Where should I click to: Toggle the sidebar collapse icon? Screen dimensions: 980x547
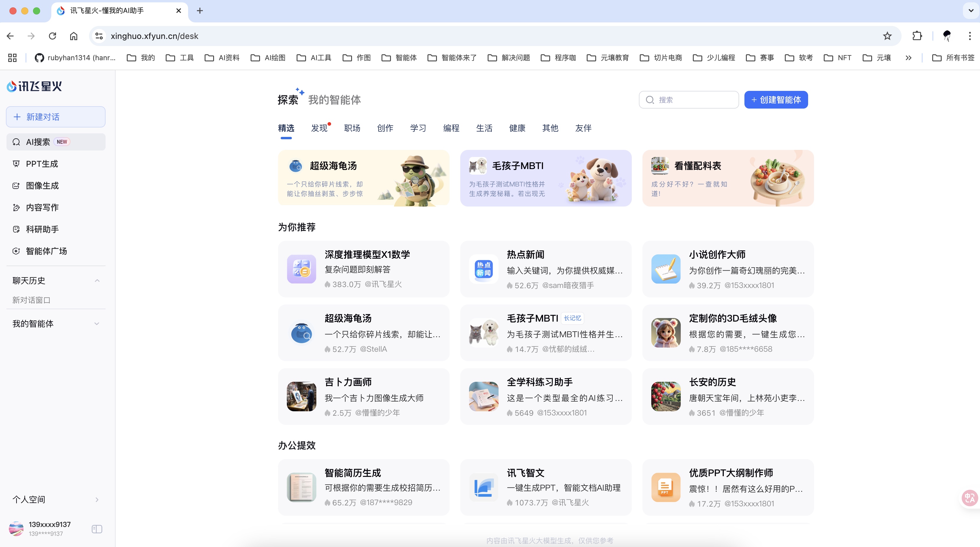pos(97,529)
